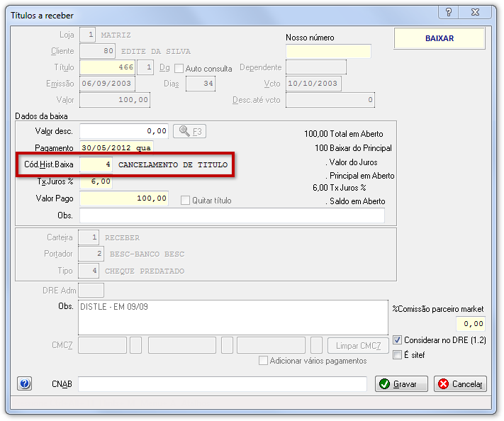Click the Valor desc. field
This screenshot has height=421, width=504.
tap(124, 131)
